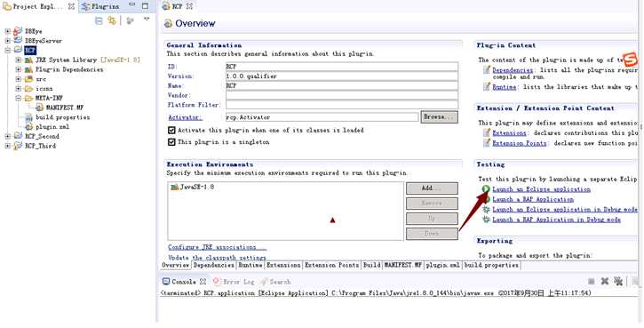Viewport: 644px width, 328px height.
Task: Click the src package folder icon
Action: pyautogui.click(x=28, y=79)
